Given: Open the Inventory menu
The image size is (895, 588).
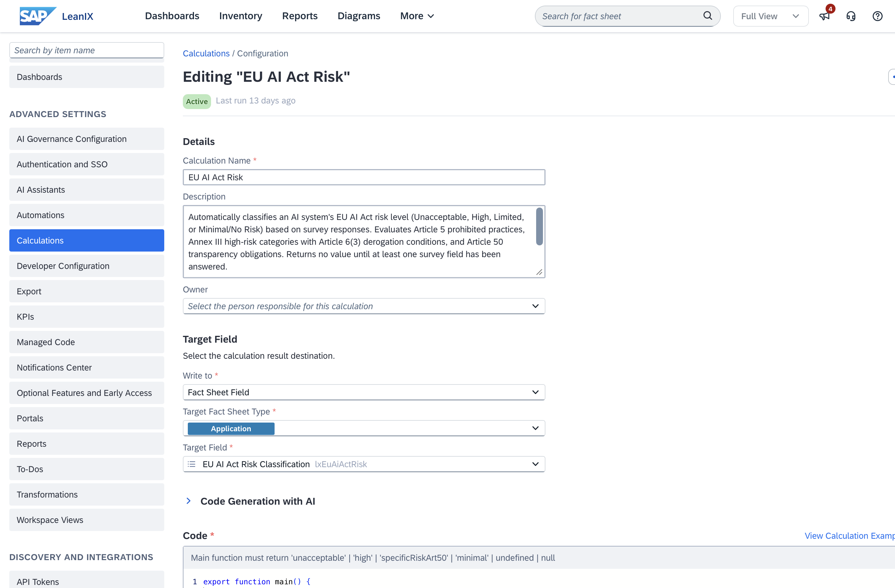Looking at the screenshot, I should (241, 16).
